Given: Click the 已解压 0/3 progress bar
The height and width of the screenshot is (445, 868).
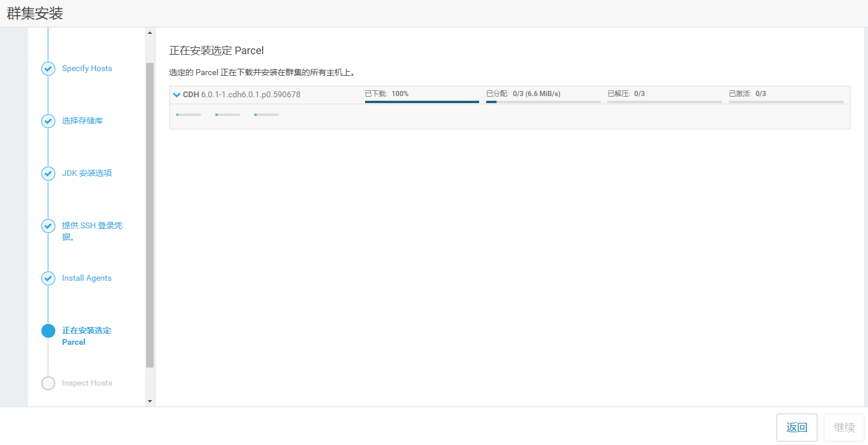Looking at the screenshot, I should click(x=664, y=101).
